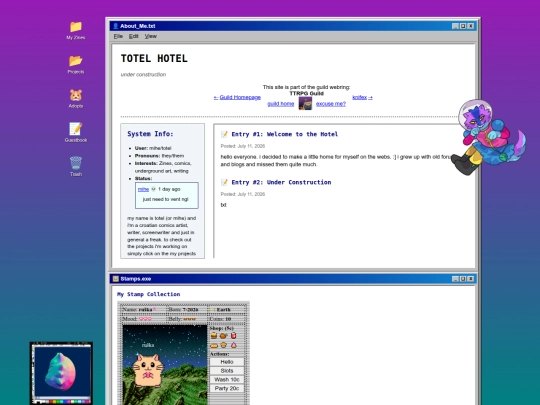The height and width of the screenshot is (405, 540).
Task: Follow the Guild Homepage webring link
Action: click(237, 97)
